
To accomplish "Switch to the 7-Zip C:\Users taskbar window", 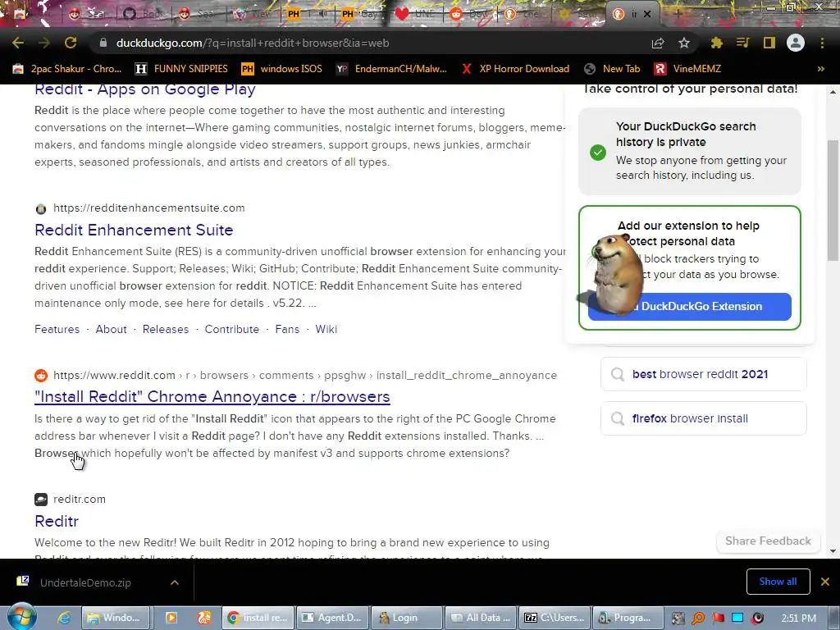I will (x=555, y=618).
